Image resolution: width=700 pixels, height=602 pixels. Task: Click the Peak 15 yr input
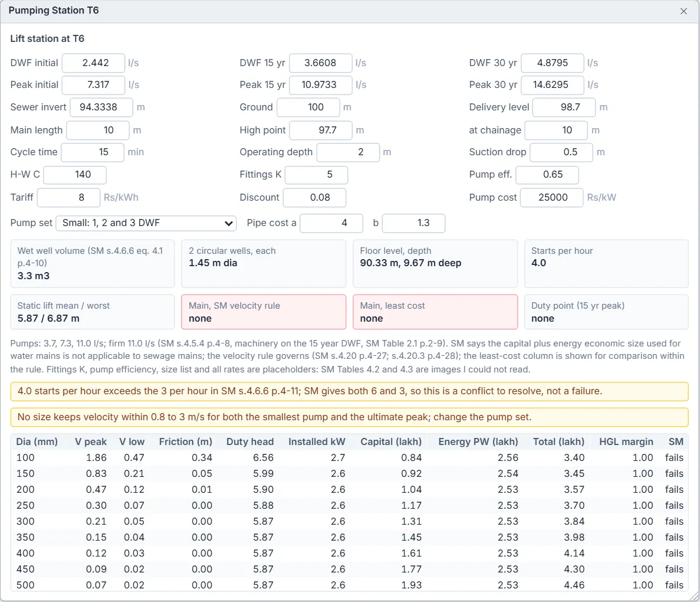321,85
